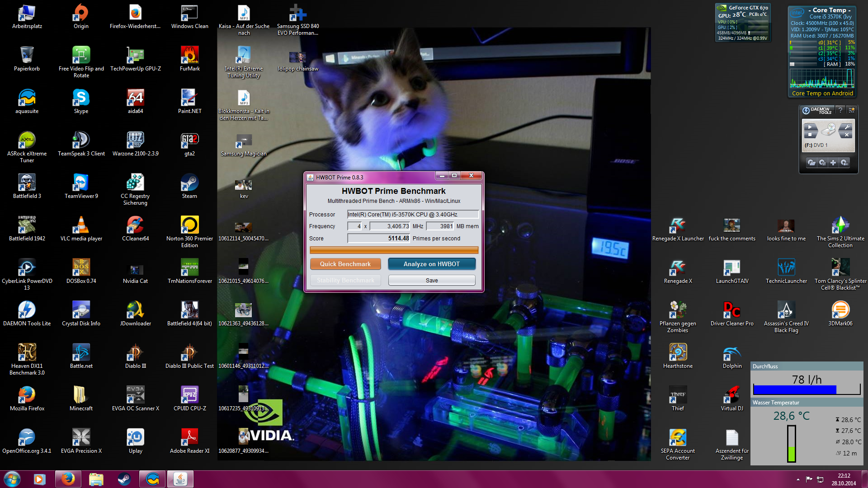The width and height of the screenshot is (868, 488).
Task: Launch 3DMark06 desktop shortcut
Action: [840, 314]
